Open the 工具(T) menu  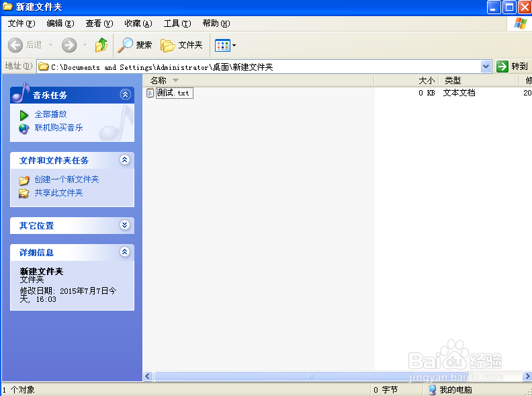pyautogui.click(x=177, y=24)
